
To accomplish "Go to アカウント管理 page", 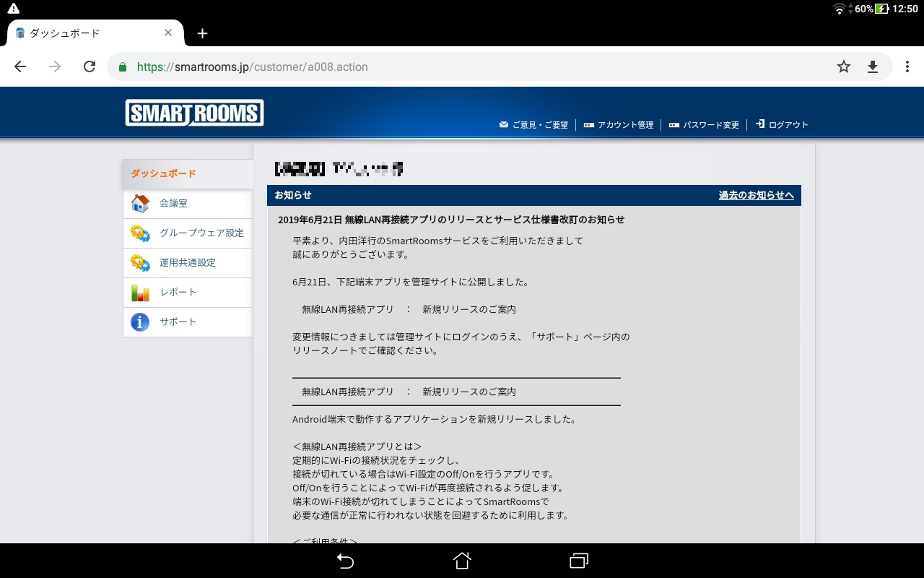I will [624, 125].
